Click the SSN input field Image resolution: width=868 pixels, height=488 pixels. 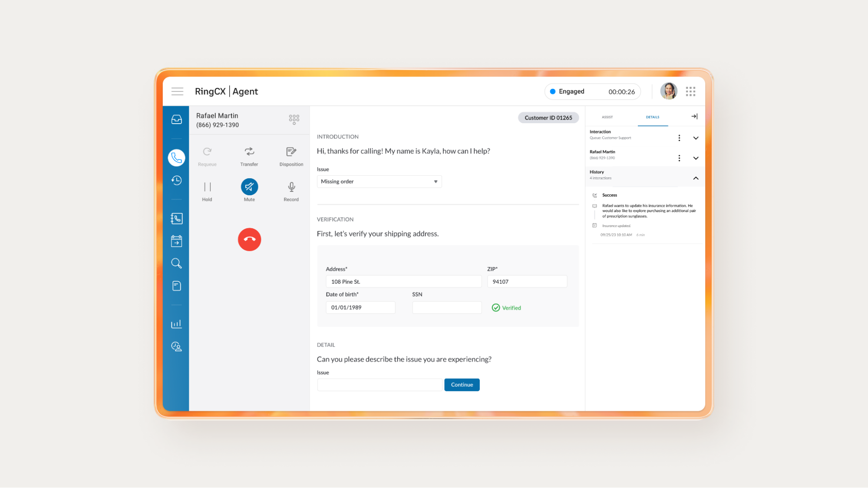447,308
